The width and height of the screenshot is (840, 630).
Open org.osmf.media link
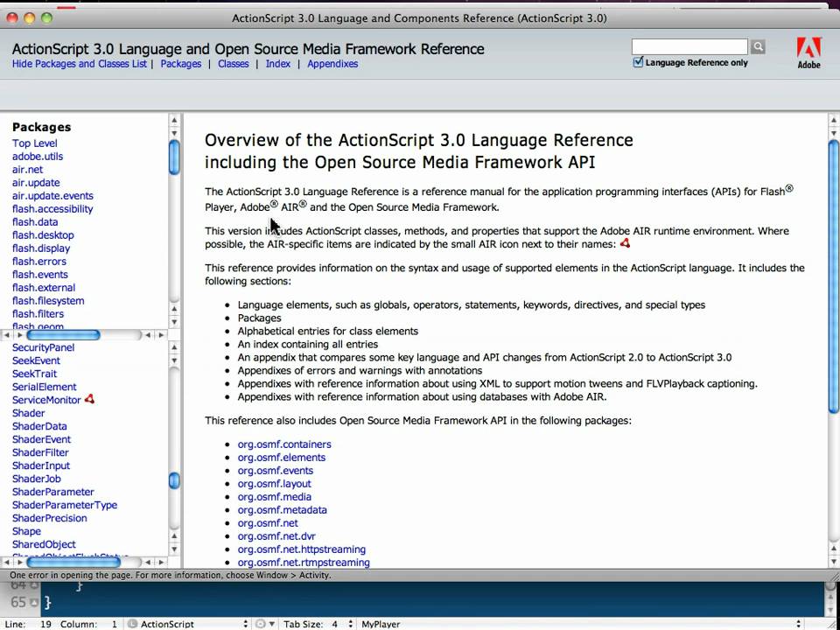(274, 497)
